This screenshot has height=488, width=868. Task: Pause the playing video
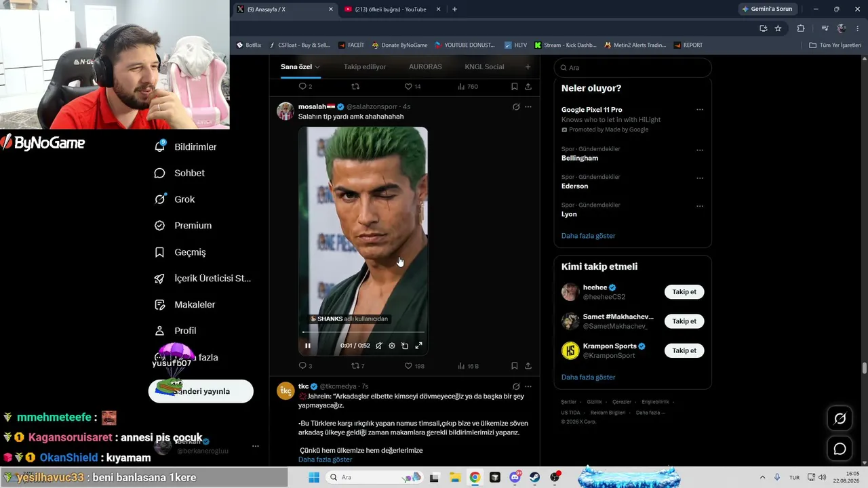(x=308, y=346)
